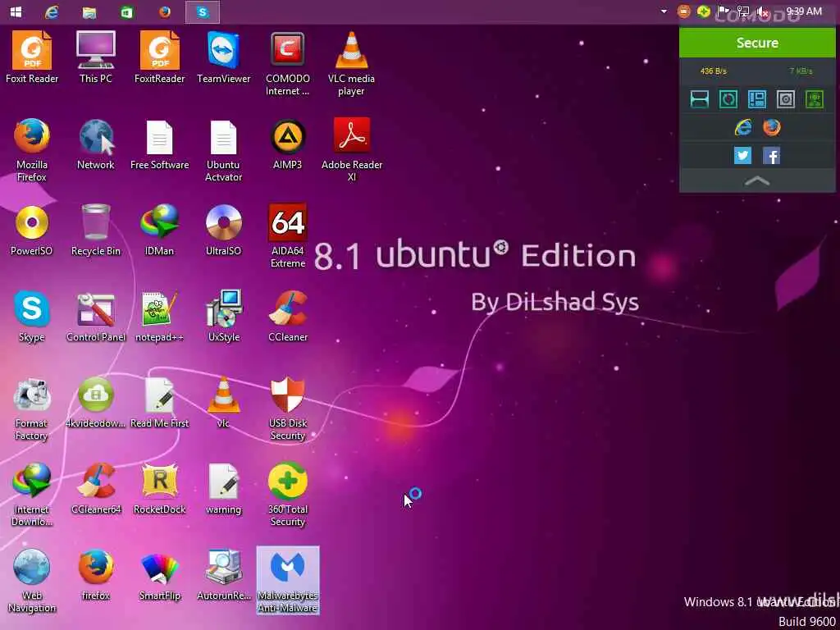Image resolution: width=840 pixels, height=630 pixels.
Task: Select the notepad++ icon
Action: pos(160,316)
